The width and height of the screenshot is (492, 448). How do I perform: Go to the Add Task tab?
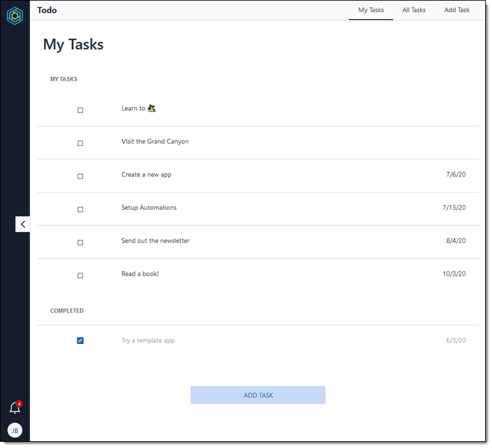coord(457,10)
